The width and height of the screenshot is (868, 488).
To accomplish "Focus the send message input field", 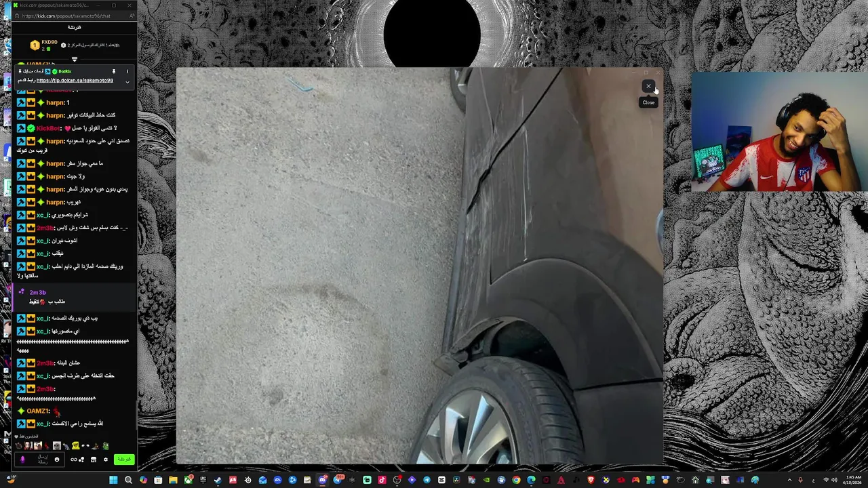I will point(39,460).
